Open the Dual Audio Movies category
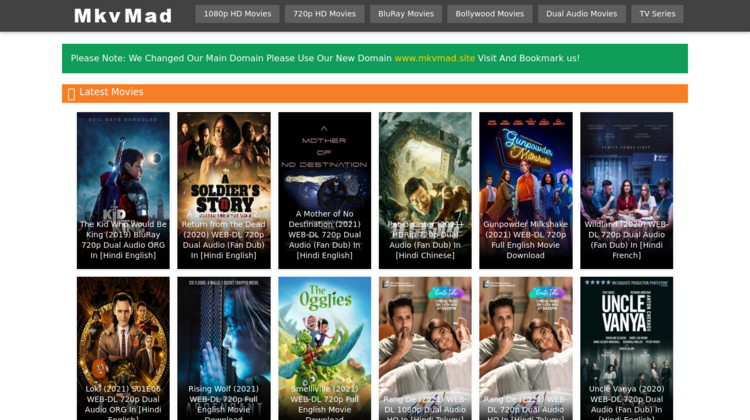This screenshot has height=420, width=750. coord(581,14)
